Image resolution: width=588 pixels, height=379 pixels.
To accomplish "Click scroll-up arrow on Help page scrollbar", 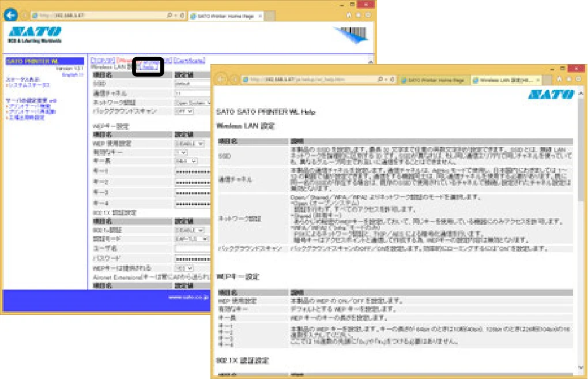I will pyautogui.click(x=581, y=93).
